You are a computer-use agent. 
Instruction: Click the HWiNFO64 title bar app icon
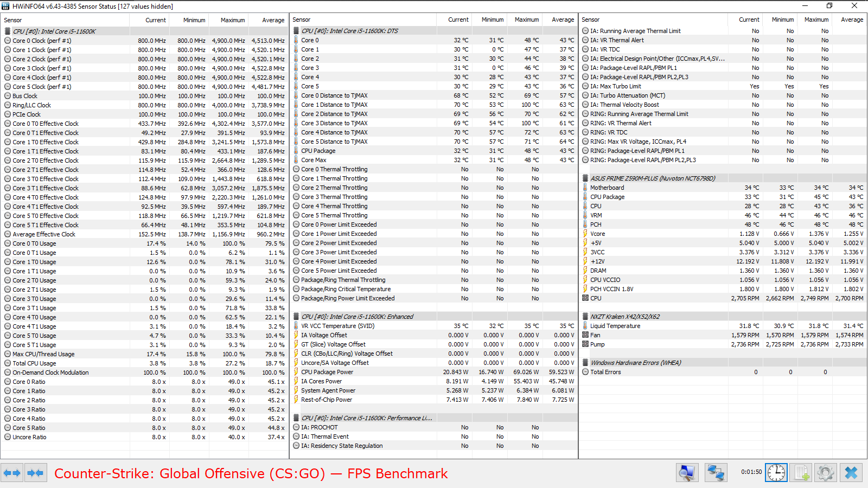[5, 6]
